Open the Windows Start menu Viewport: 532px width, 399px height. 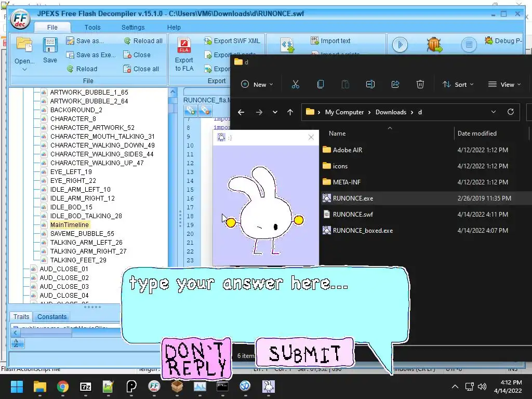17,387
